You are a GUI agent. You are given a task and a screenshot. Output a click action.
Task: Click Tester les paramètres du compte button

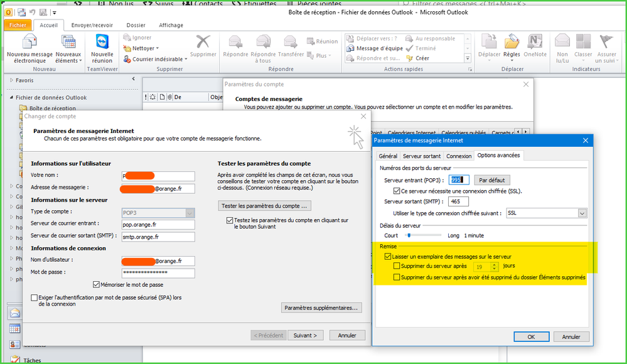264,206
